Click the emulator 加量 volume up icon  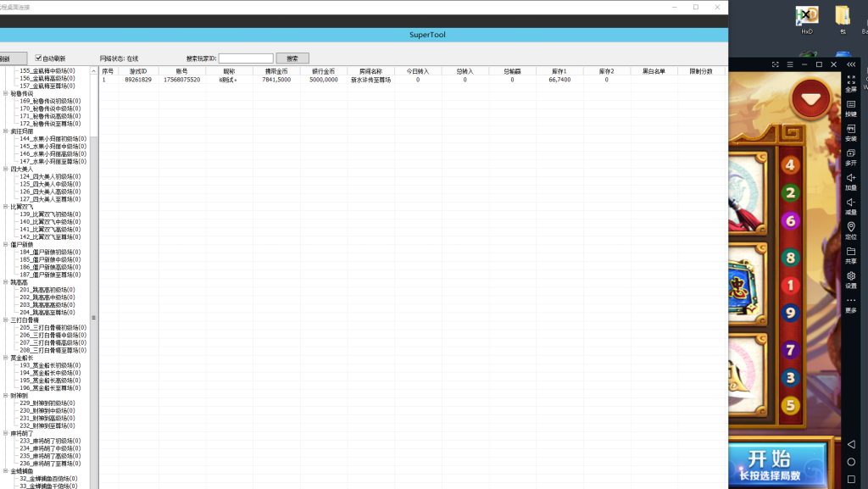coord(851,178)
